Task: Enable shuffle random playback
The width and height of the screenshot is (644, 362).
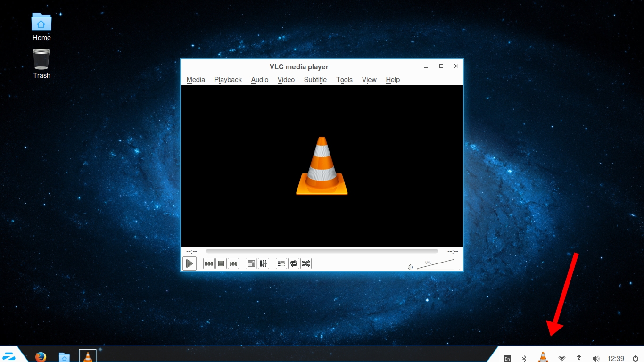Action: click(306, 263)
